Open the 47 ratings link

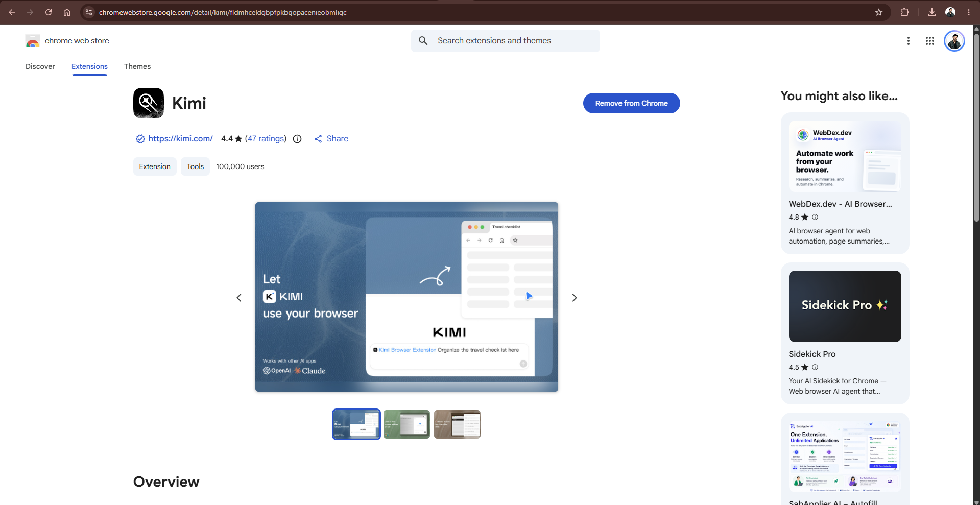(x=266, y=139)
